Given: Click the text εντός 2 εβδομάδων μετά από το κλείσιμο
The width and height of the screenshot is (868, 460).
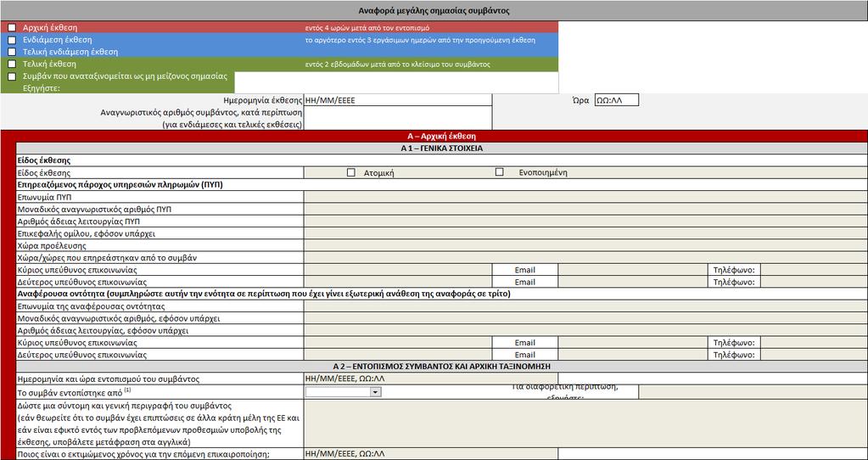Looking at the screenshot, I should click(397, 65).
